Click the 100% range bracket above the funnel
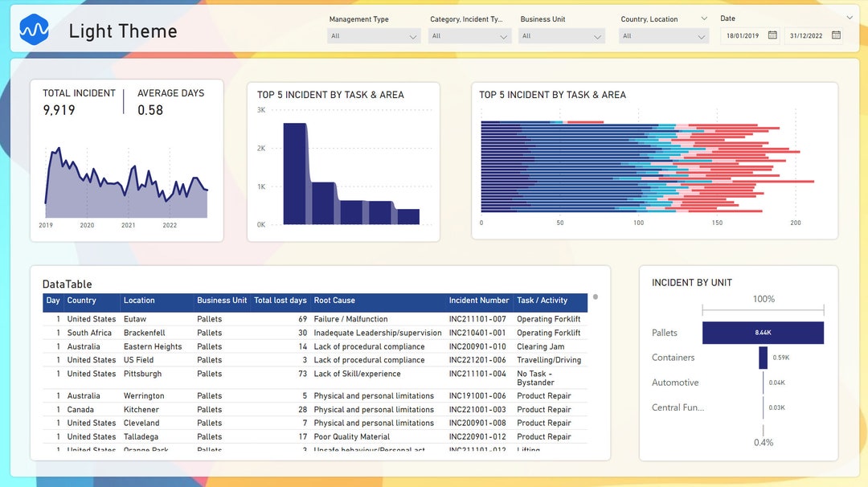The height and width of the screenshot is (487, 868). point(763,309)
